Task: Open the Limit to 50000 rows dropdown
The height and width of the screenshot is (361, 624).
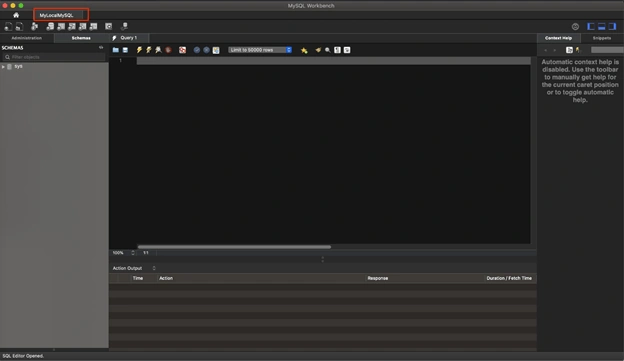Action: [260, 50]
